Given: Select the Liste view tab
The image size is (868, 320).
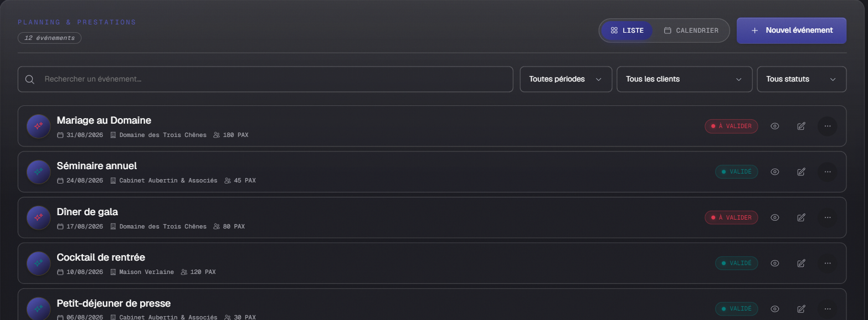Looking at the screenshot, I should click(x=627, y=31).
